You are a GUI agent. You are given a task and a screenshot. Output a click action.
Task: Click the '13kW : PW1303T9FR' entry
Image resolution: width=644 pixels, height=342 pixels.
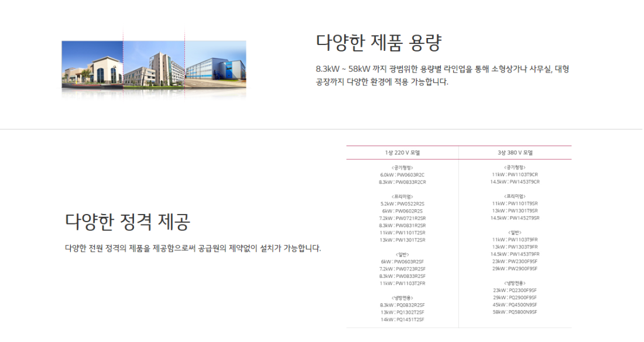[x=515, y=247]
